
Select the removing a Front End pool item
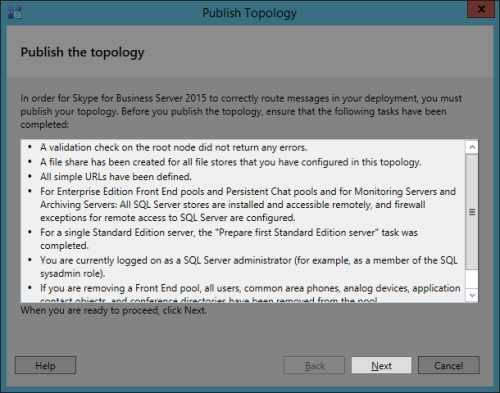tap(250, 293)
